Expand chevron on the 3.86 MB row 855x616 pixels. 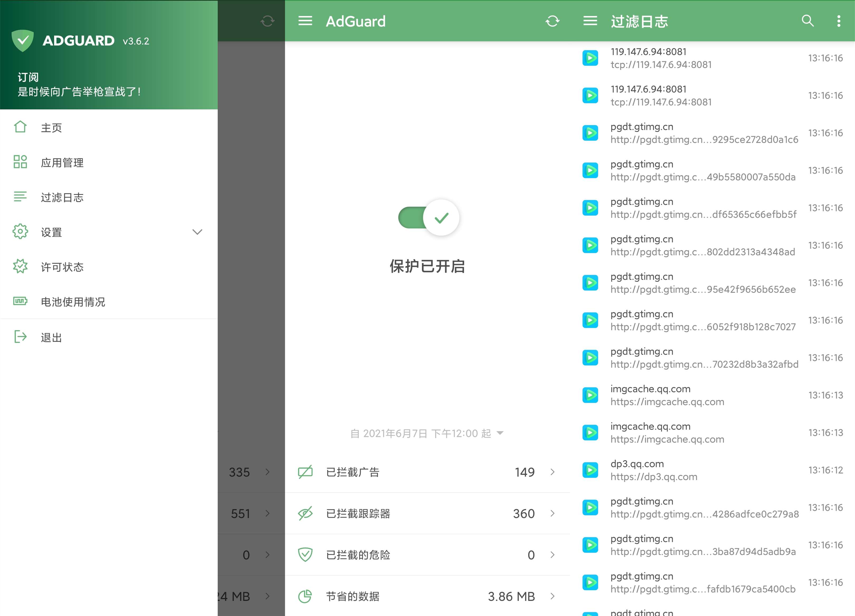click(552, 596)
